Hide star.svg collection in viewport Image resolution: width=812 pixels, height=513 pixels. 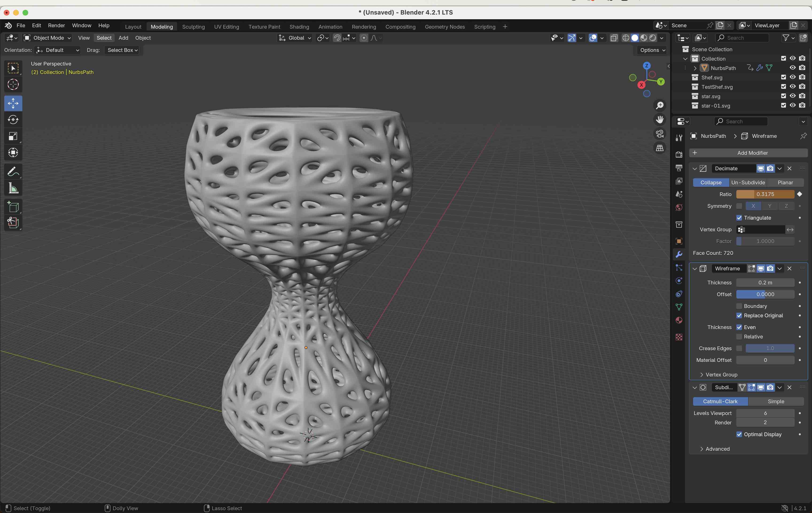click(793, 96)
